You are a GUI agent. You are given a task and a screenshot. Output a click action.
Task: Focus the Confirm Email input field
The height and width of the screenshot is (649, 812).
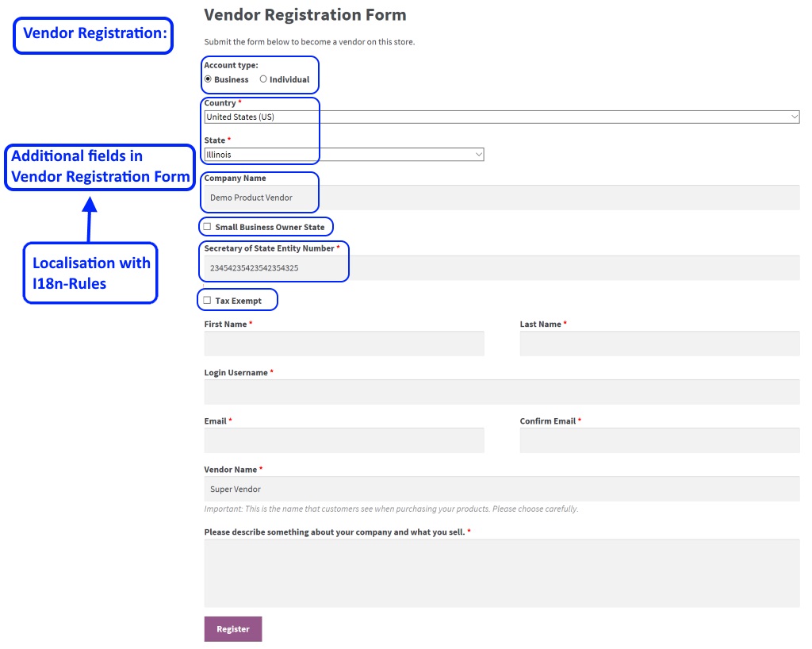[x=660, y=440]
